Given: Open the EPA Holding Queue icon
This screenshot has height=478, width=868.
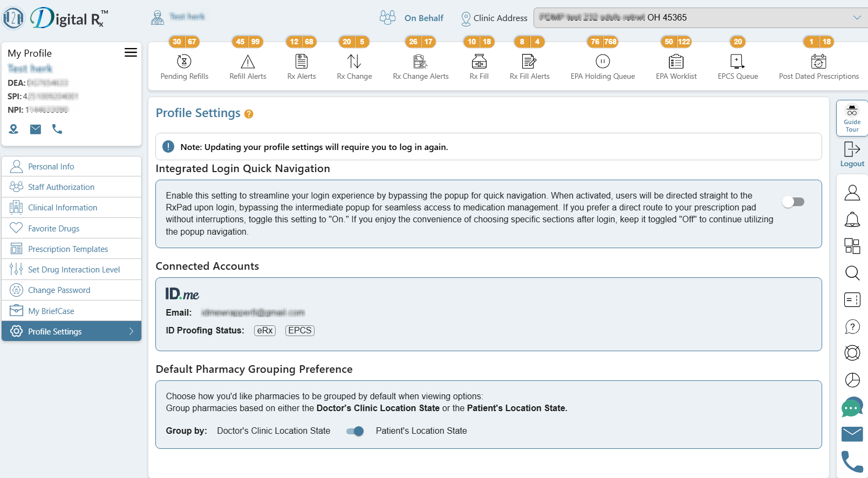Looking at the screenshot, I should tap(603, 62).
